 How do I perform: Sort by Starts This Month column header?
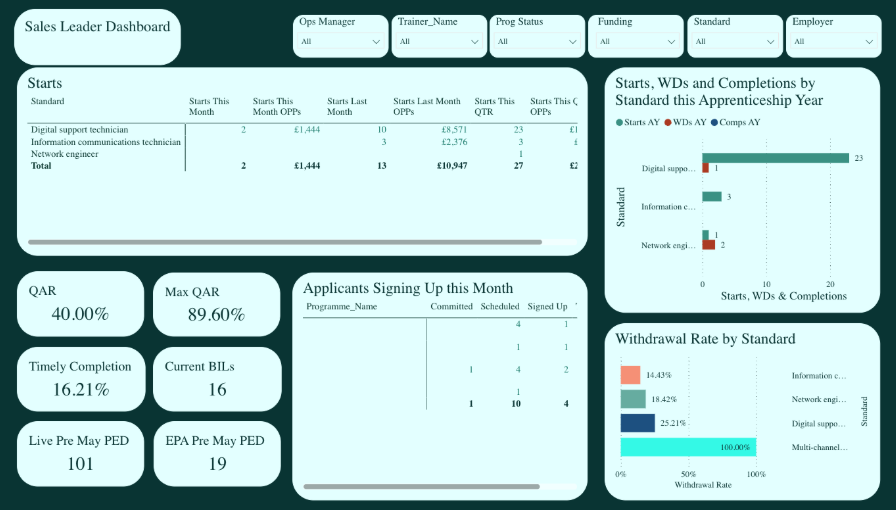click(209, 106)
